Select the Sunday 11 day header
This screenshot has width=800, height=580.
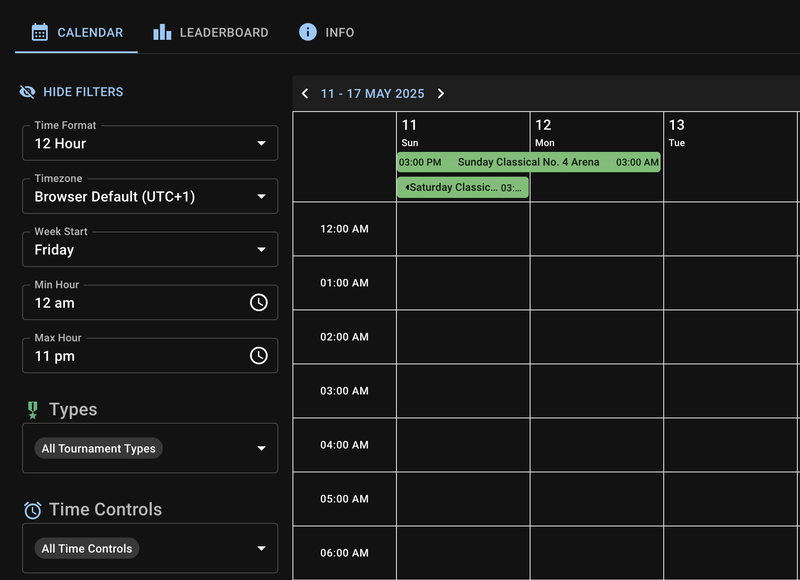(x=410, y=132)
